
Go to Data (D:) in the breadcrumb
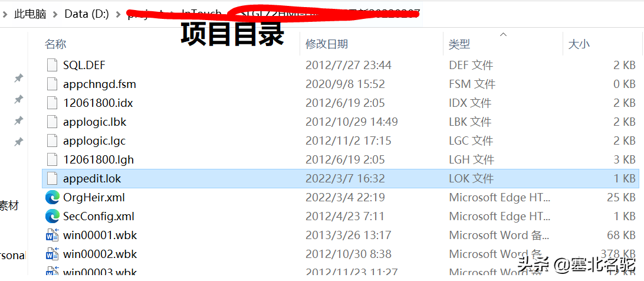[87, 14]
